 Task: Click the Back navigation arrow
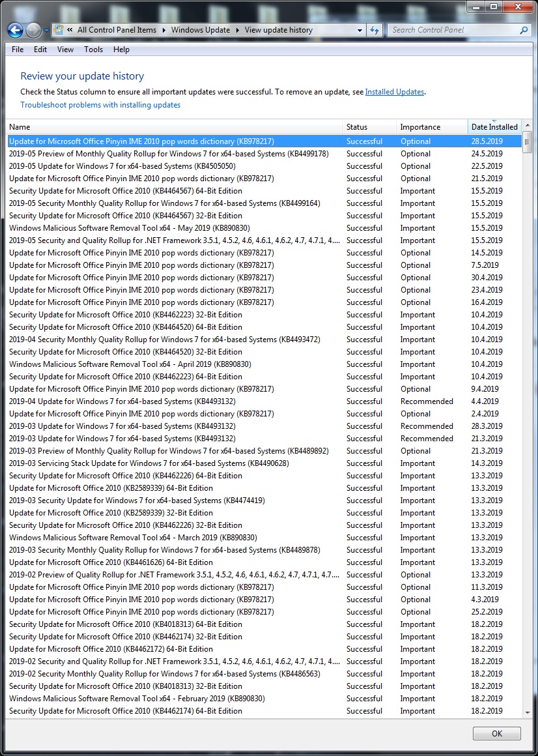click(x=16, y=31)
